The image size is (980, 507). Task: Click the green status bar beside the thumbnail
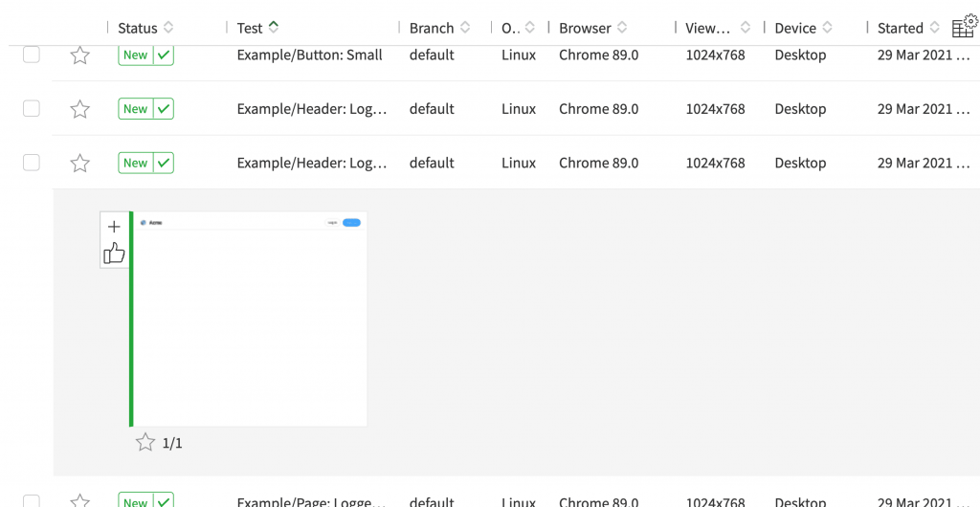pos(131,319)
